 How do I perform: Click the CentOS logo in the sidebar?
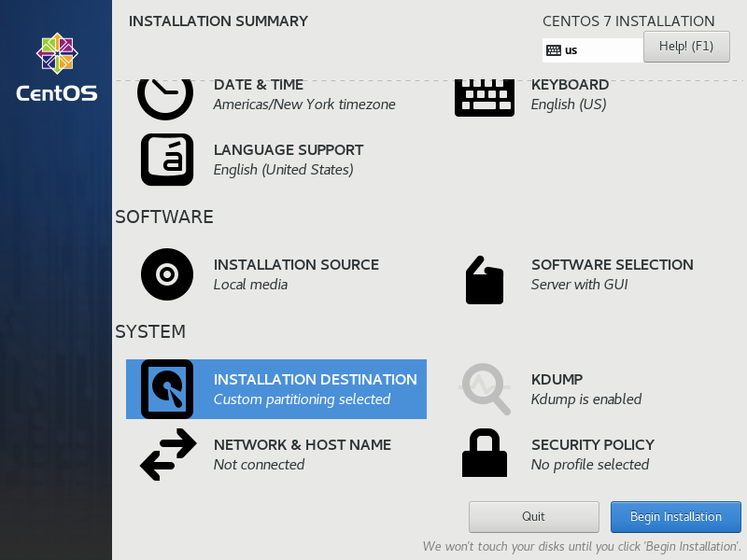(x=57, y=67)
